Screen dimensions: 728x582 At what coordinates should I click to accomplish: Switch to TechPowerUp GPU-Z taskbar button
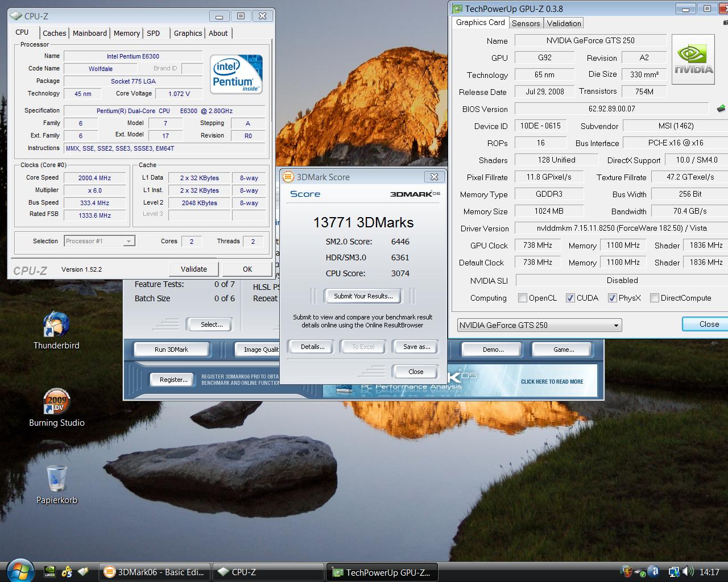click(382, 572)
